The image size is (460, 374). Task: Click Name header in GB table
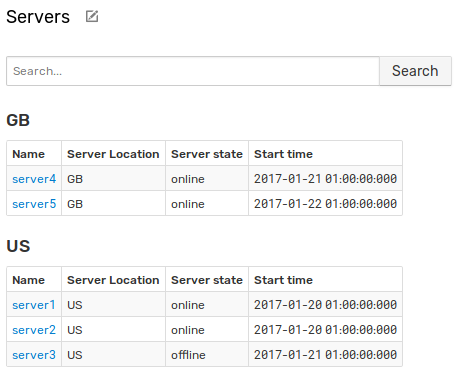(x=28, y=154)
